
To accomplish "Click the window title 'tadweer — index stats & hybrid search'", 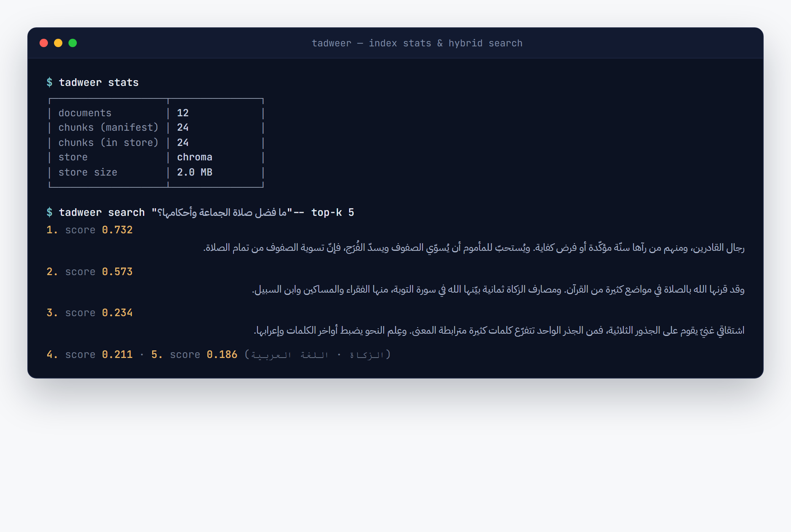I will click(x=417, y=43).
